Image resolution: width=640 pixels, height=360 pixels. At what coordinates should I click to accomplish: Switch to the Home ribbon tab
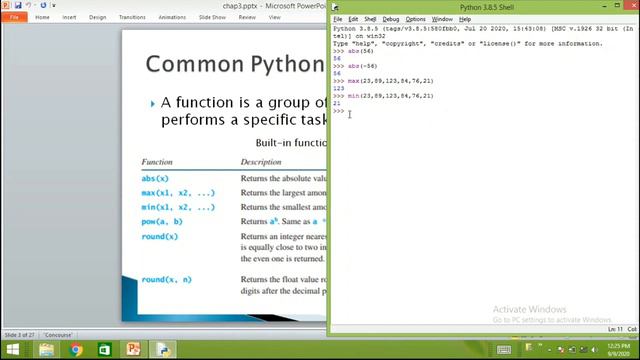coord(42,17)
